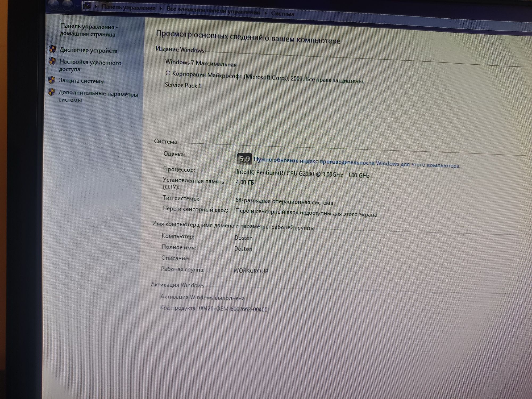Click the Service Pack 1 text
The height and width of the screenshot is (399, 532).
tap(183, 85)
